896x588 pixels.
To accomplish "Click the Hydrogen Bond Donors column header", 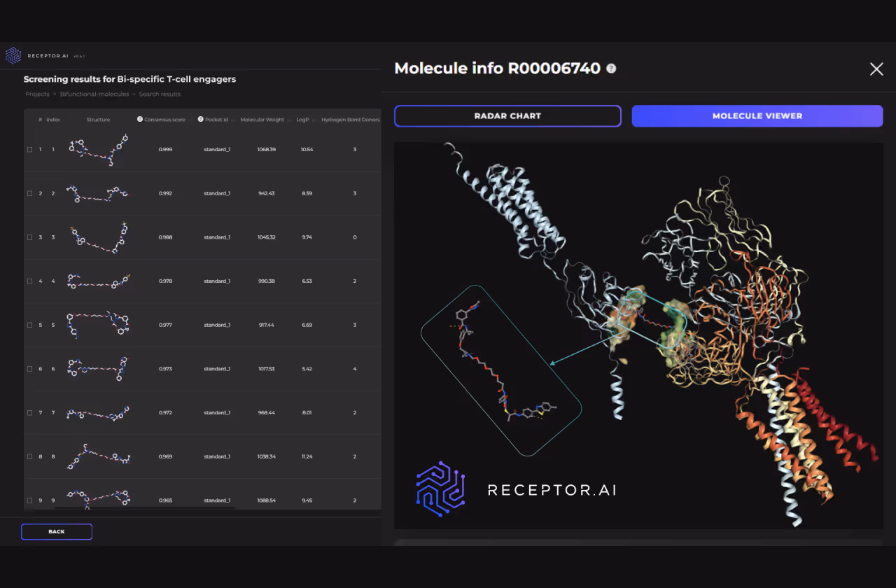I will point(351,120).
